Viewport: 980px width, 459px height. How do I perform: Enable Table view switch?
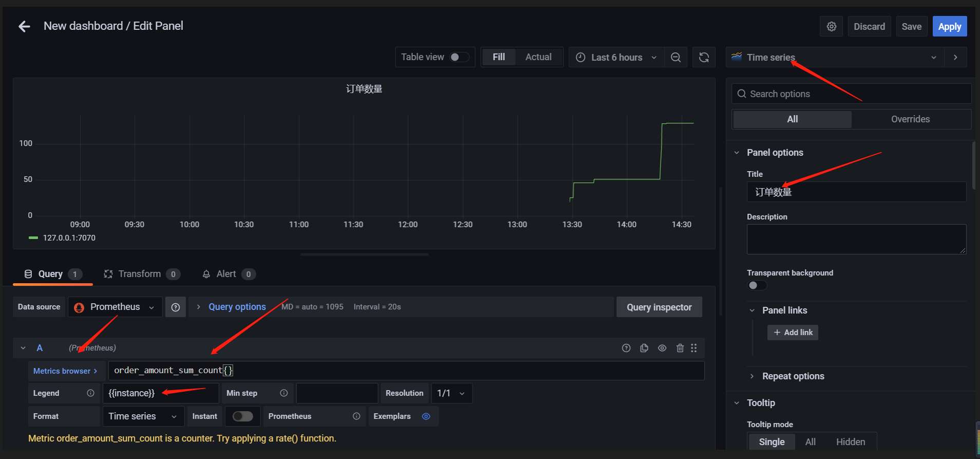click(459, 57)
